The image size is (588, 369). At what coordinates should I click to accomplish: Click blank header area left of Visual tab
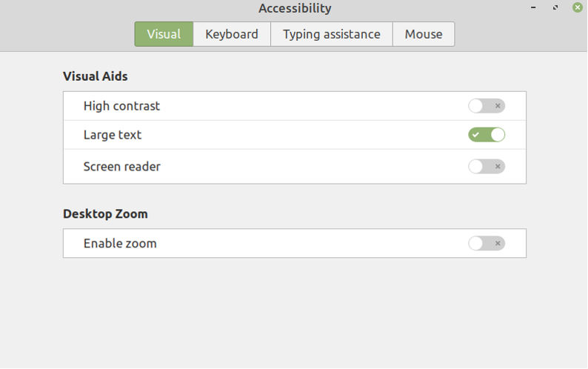point(67,34)
